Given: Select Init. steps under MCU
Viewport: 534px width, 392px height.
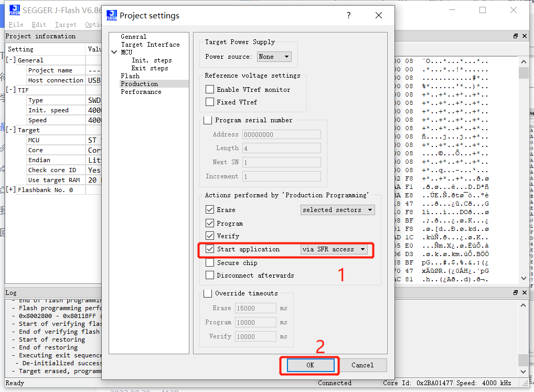Looking at the screenshot, I should [152, 60].
